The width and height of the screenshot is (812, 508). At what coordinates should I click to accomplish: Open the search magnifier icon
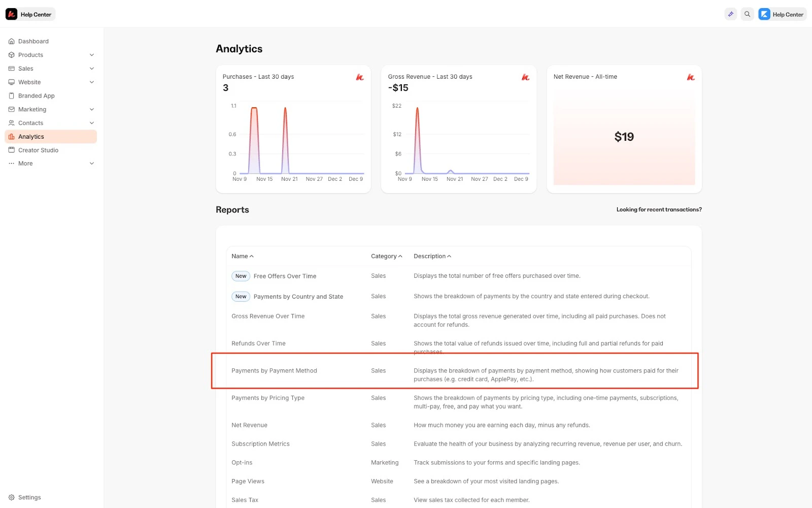747,14
